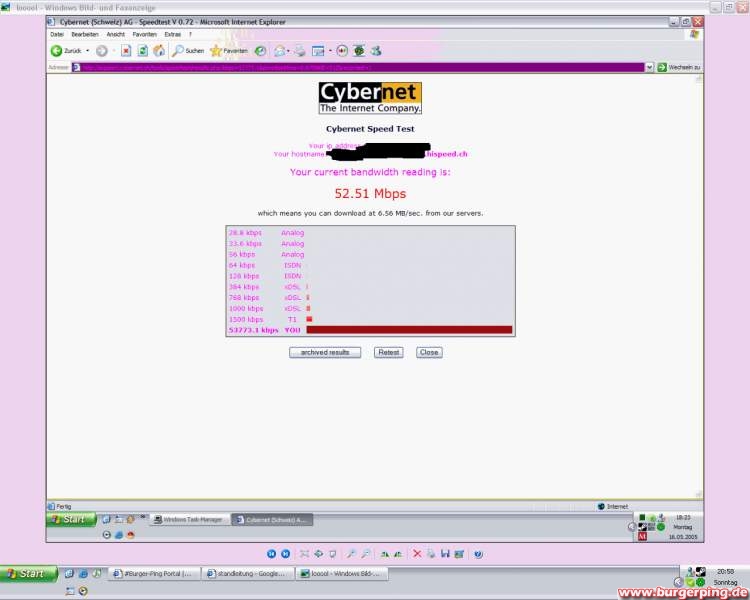Rotate image clockwise
This screenshot has height=600, width=750.
pos(384,553)
